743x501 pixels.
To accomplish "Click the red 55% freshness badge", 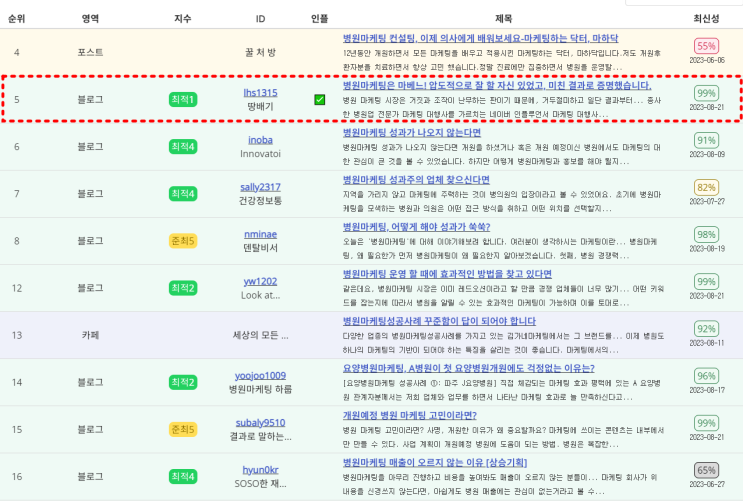I will pyautogui.click(x=706, y=46).
